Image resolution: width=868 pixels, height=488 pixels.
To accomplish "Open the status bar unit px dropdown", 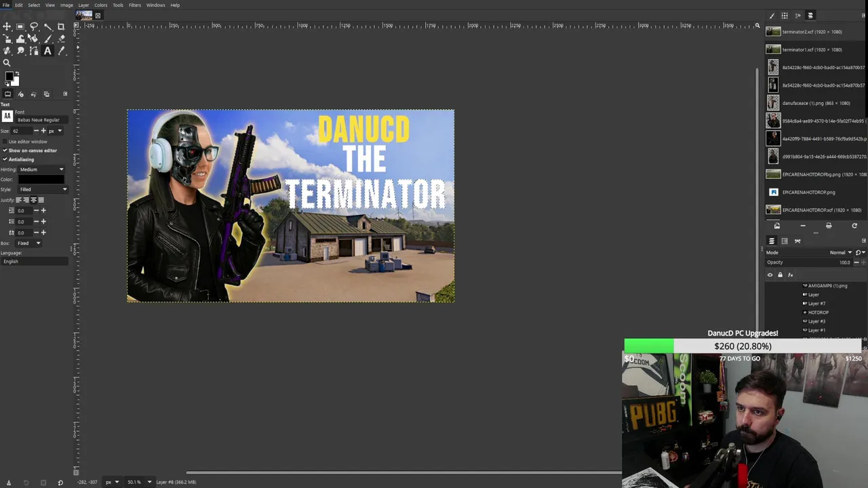I will (111, 482).
